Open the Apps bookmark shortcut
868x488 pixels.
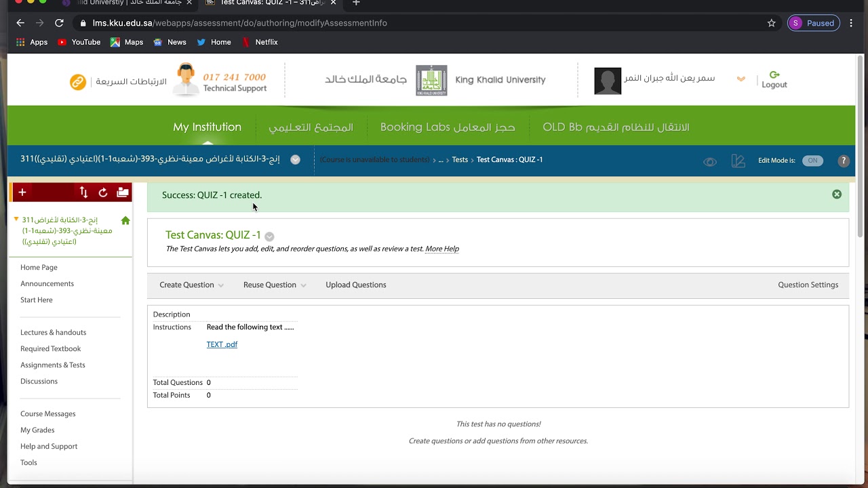click(x=32, y=42)
